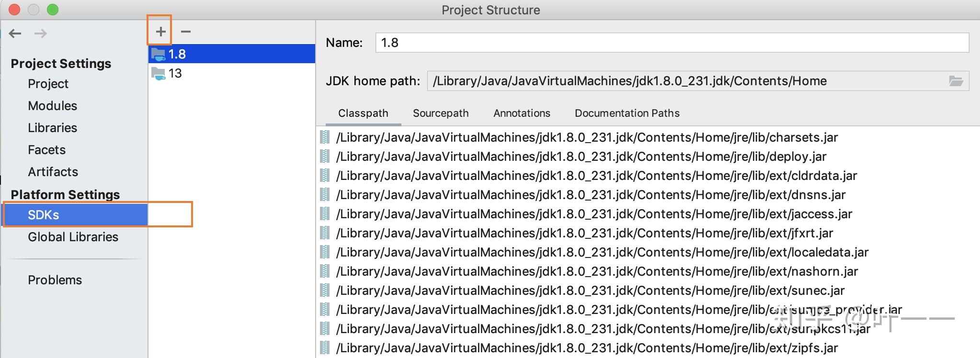Image resolution: width=980 pixels, height=358 pixels.
Task: Switch to the Sourcepath tab
Action: tap(441, 113)
